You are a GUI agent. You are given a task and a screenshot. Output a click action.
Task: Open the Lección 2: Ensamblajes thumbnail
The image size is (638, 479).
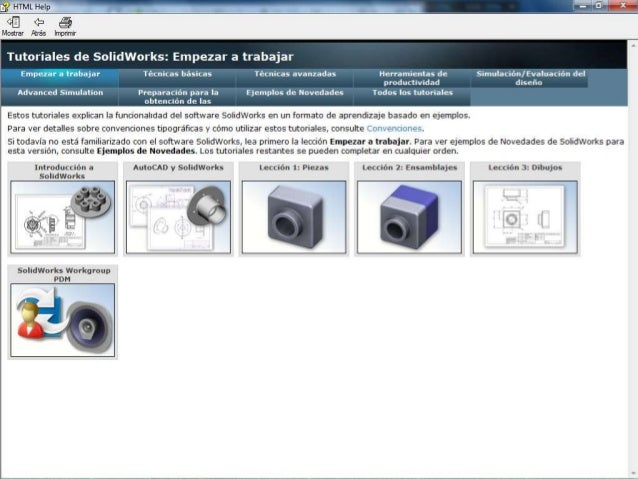409,217
